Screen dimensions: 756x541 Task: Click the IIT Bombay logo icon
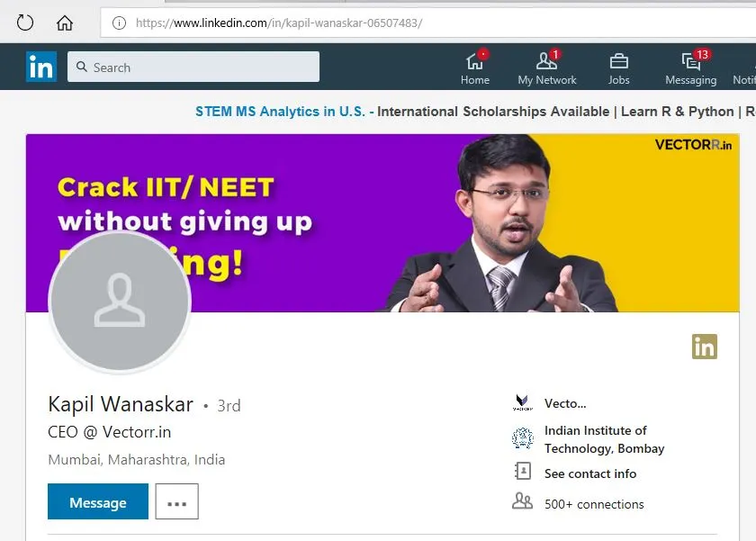523,438
